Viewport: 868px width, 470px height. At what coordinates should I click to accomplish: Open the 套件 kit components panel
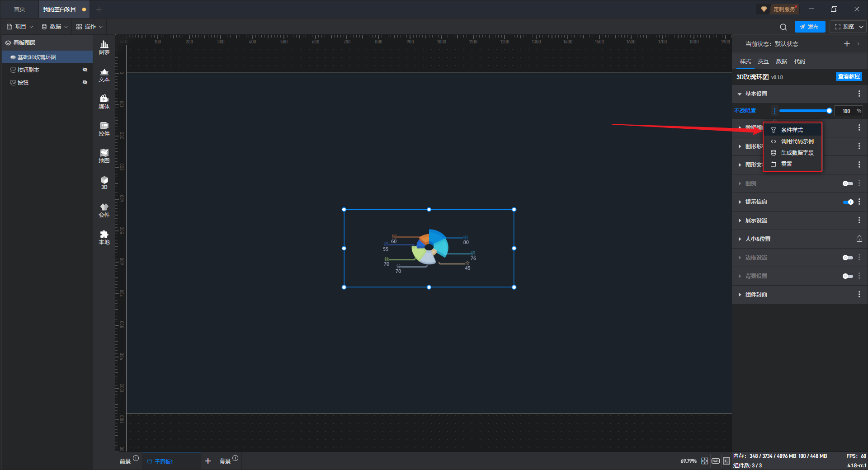pos(104,210)
